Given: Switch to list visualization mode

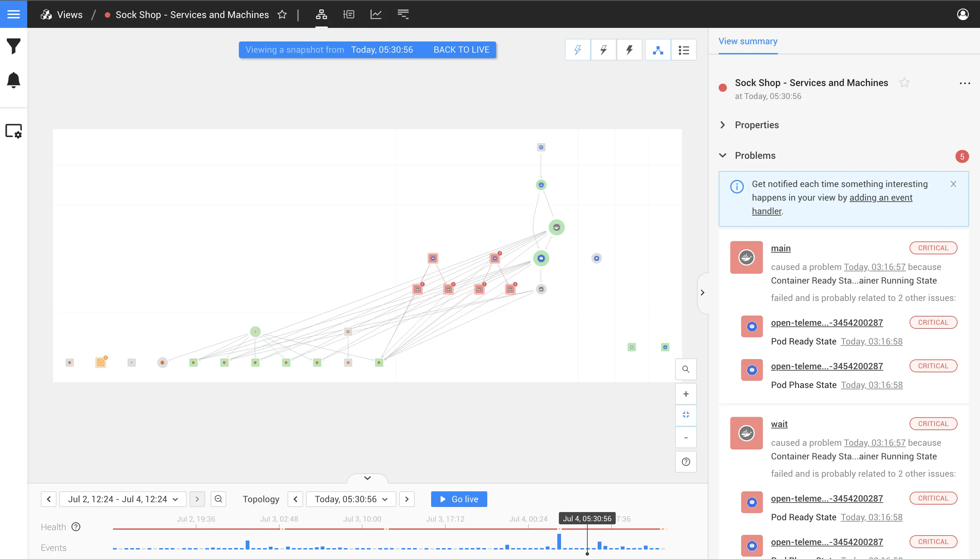Looking at the screenshot, I should pos(683,50).
